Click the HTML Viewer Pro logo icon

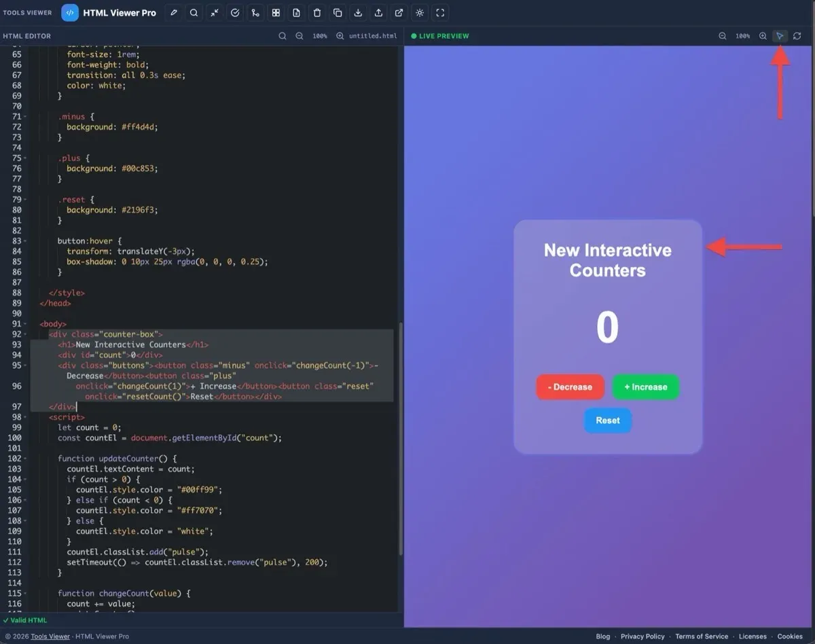coord(70,13)
